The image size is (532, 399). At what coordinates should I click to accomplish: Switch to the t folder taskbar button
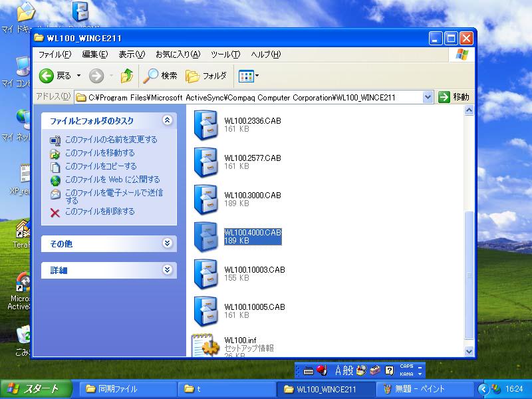pyautogui.click(x=227, y=389)
